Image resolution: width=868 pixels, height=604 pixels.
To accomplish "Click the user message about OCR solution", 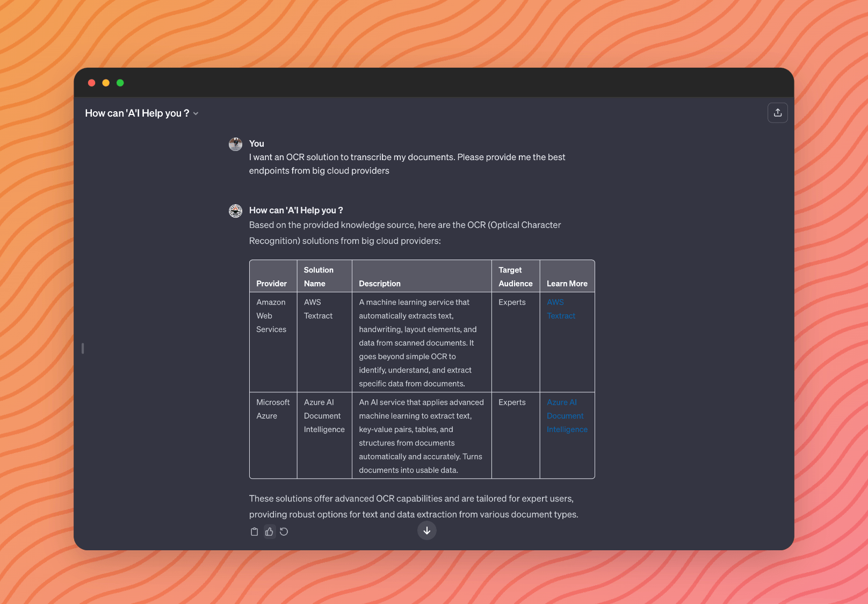I will (407, 164).
